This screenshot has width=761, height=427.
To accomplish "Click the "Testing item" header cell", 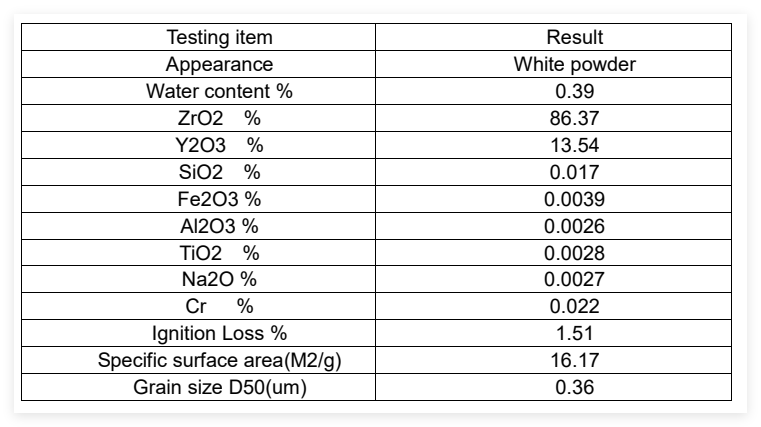I will (219, 38).
